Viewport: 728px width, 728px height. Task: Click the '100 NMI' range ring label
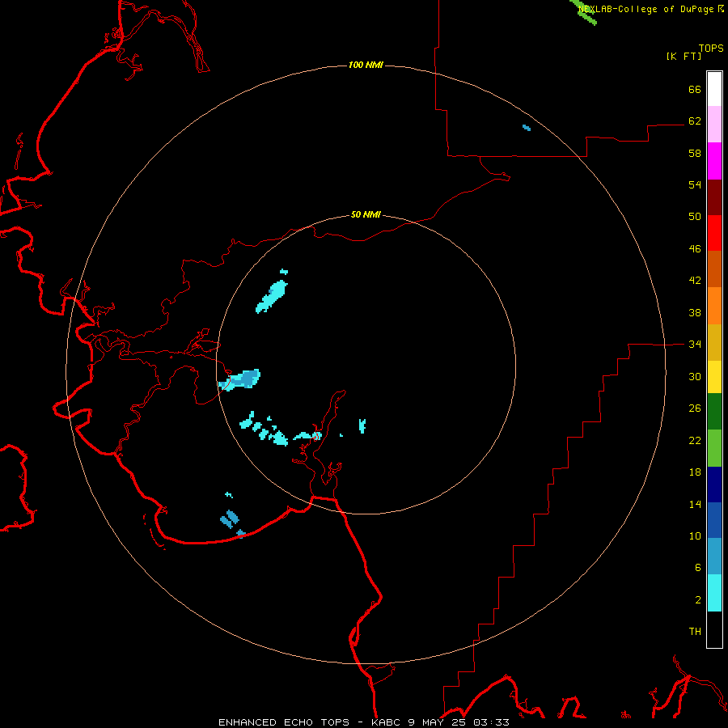(x=366, y=65)
